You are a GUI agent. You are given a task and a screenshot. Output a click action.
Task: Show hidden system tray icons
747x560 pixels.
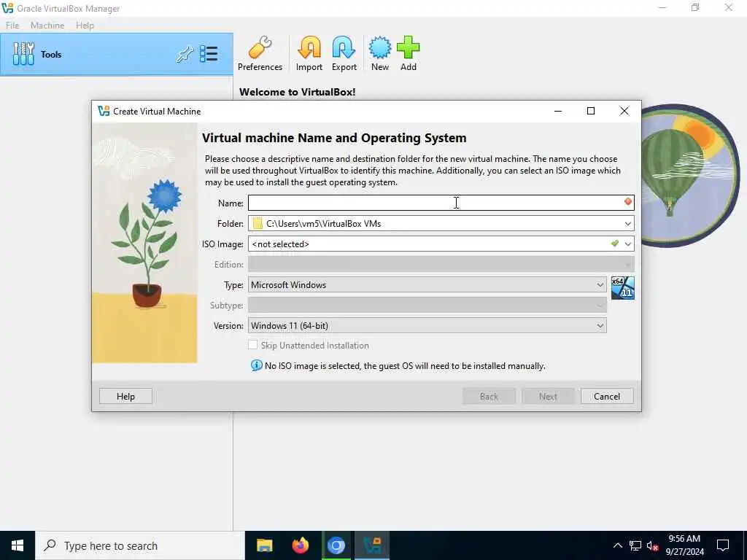click(x=617, y=545)
